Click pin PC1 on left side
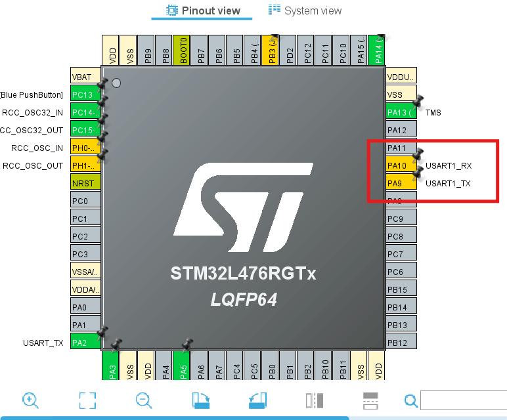Screen dimensions: 507x420 pos(85,219)
